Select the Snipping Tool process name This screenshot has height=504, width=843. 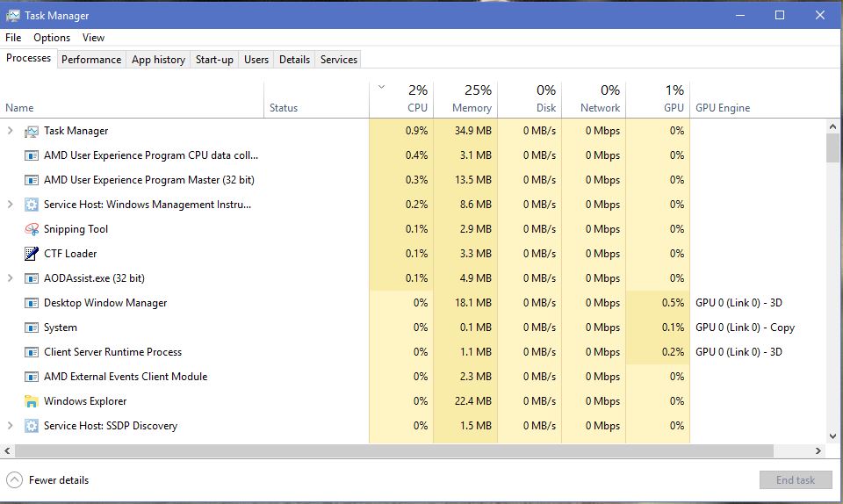[x=76, y=229]
